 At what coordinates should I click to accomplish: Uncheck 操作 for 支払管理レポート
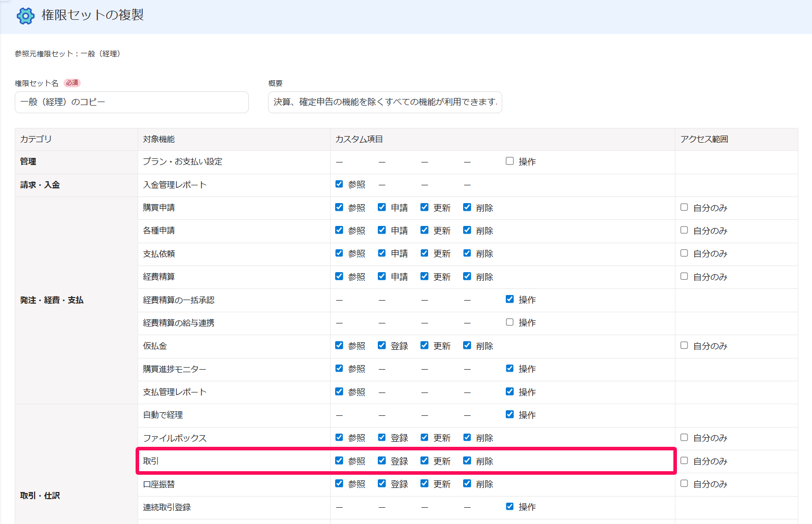[x=510, y=391]
